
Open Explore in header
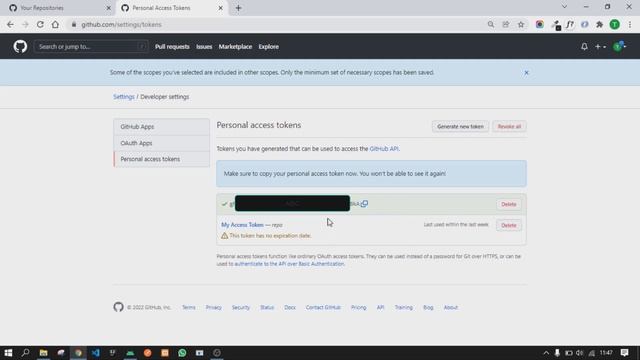pyautogui.click(x=269, y=47)
